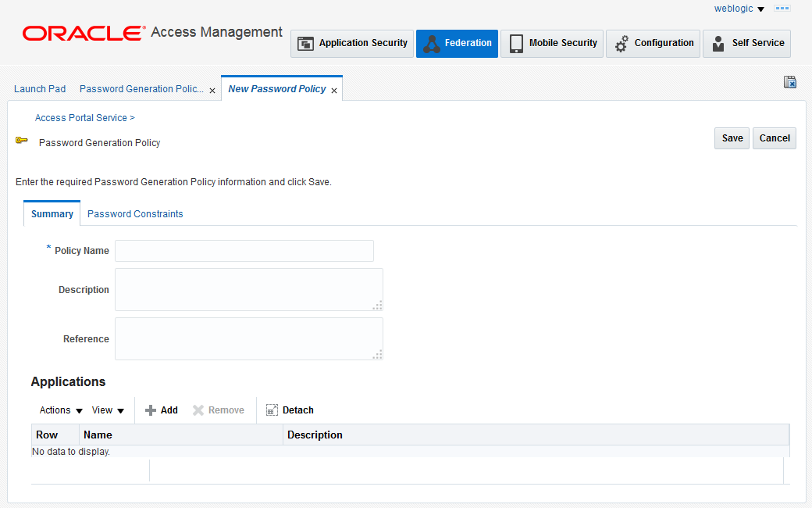Screen dimensions: 812x508
Task: Switch to the Launch Pad tab
Action: pyautogui.click(x=40, y=88)
